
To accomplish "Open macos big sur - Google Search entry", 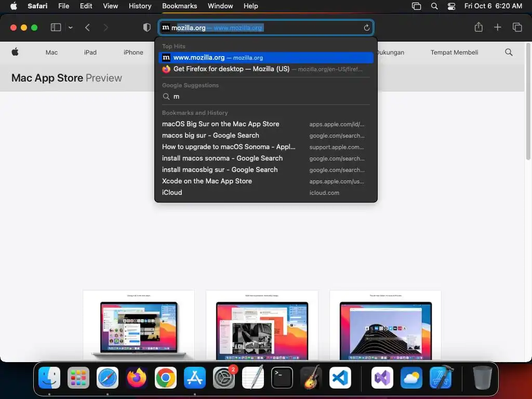I will pos(266,136).
